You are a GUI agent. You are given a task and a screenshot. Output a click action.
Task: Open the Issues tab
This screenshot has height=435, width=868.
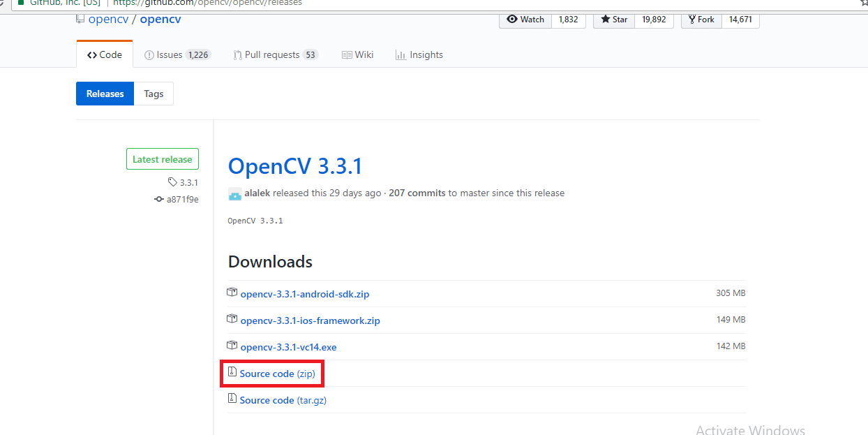177,54
